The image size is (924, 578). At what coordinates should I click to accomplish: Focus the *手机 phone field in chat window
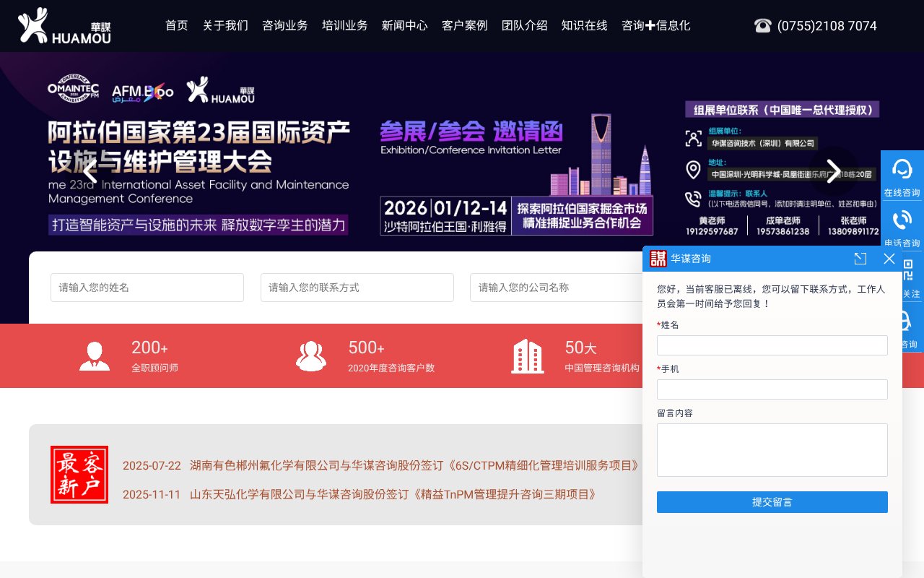point(772,389)
